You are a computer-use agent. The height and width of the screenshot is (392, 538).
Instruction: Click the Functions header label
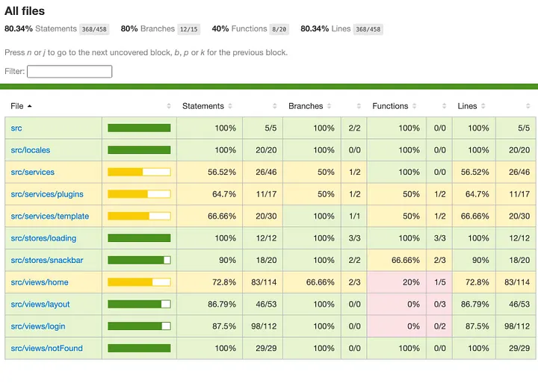pos(391,106)
